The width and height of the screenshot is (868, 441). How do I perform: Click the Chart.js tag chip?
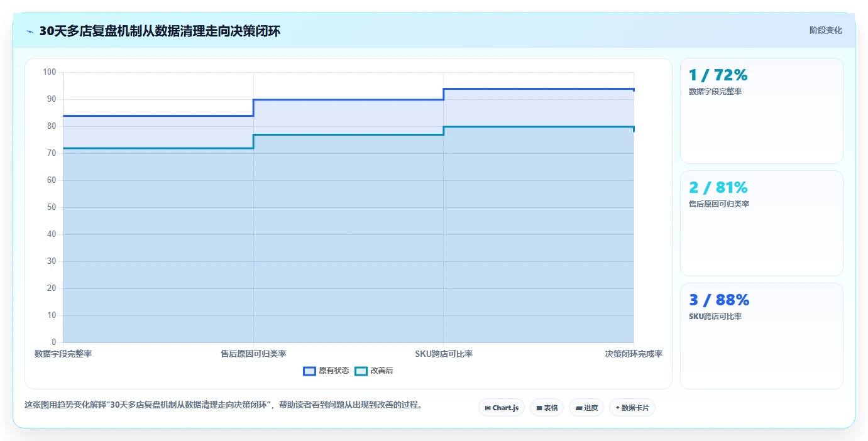(x=502, y=408)
